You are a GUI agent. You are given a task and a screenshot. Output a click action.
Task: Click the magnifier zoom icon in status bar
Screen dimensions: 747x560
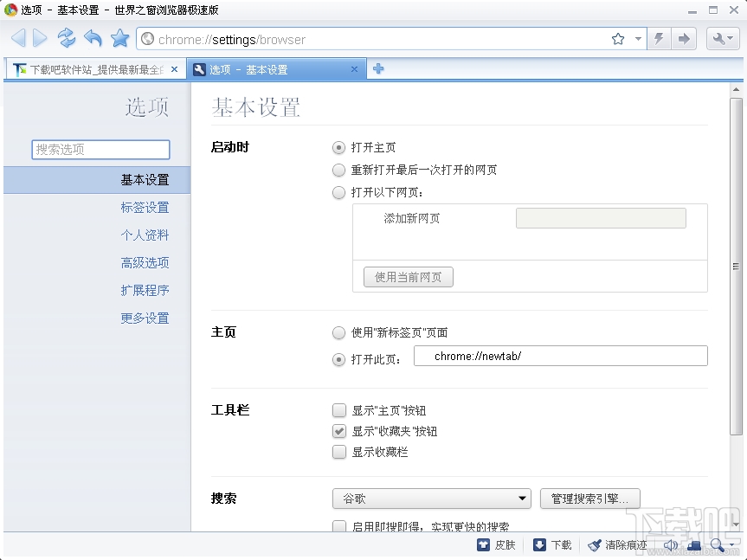click(717, 544)
